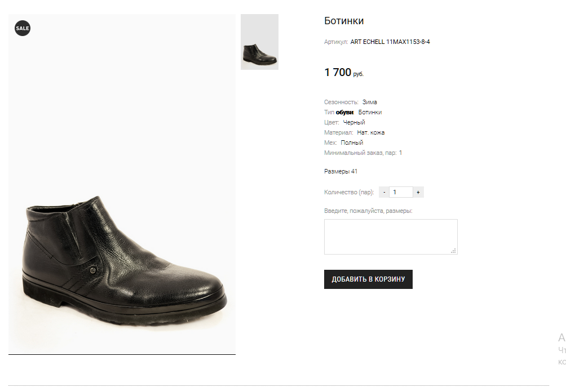Focus the quantity number field
Screen dimensions: 566x392
click(x=401, y=192)
